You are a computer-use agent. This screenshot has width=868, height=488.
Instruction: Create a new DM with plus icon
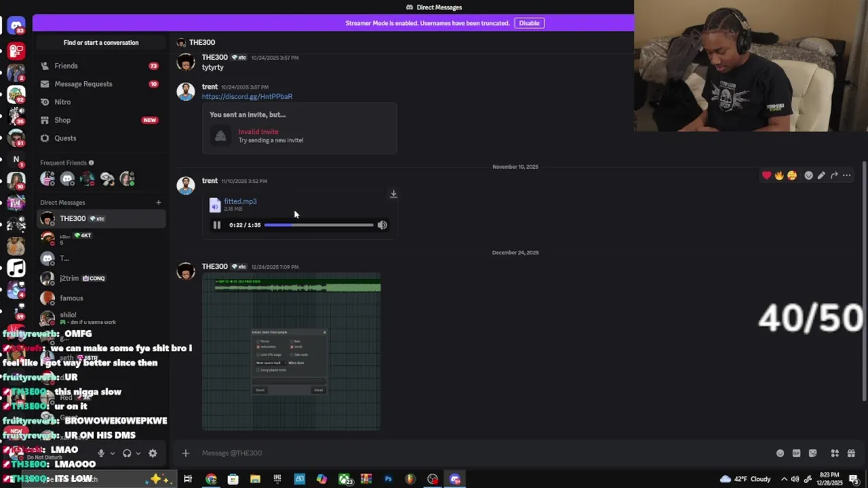159,203
